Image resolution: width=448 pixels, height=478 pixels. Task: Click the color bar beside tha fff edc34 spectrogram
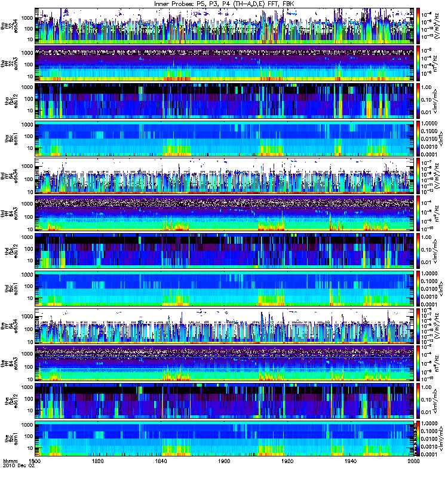coord(418,26)
